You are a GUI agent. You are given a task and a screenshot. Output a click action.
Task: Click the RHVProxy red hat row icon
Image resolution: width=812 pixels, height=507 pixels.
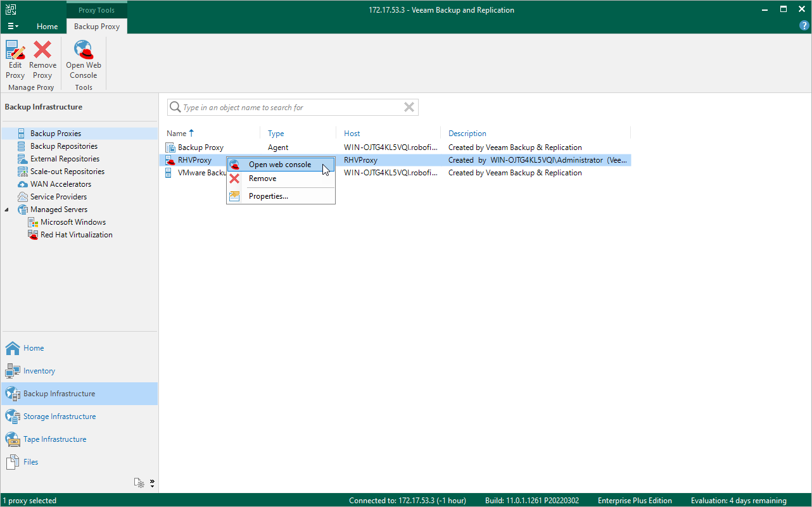tap(170, 160)
